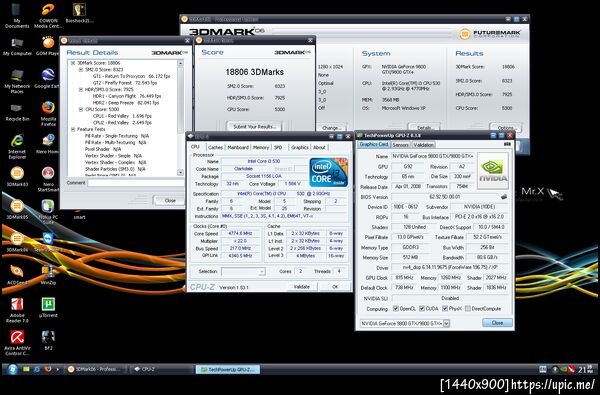Open My Documents desktop icon
The image size is (600, 395).
point(16,15)
